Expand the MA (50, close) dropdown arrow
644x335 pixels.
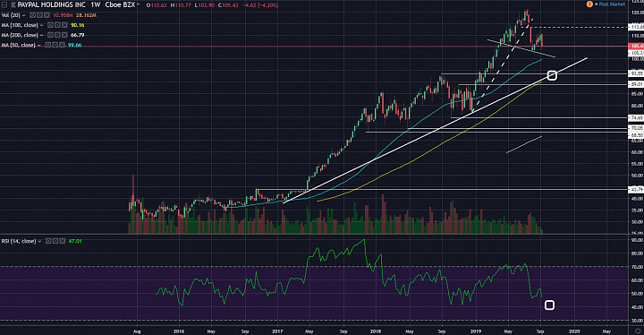pyautogui.click(x=39, y=45)
